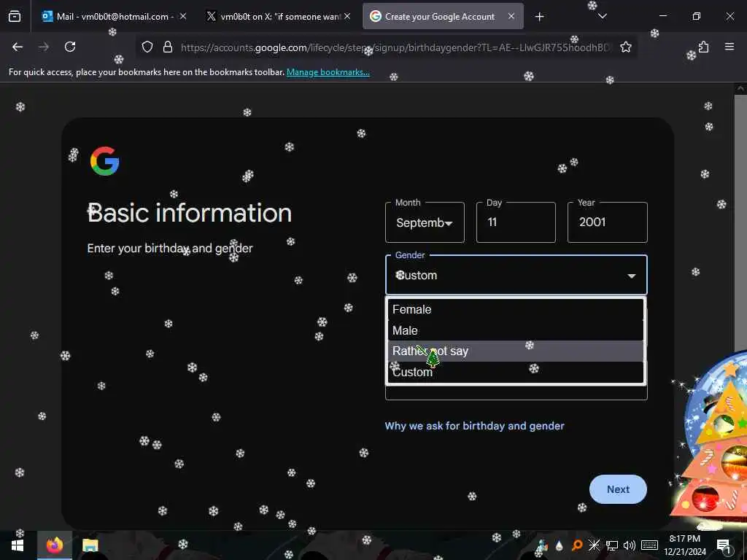Restore down the Firefox window
This screenshot has height=560, width=747.
(x=697, y=16)
